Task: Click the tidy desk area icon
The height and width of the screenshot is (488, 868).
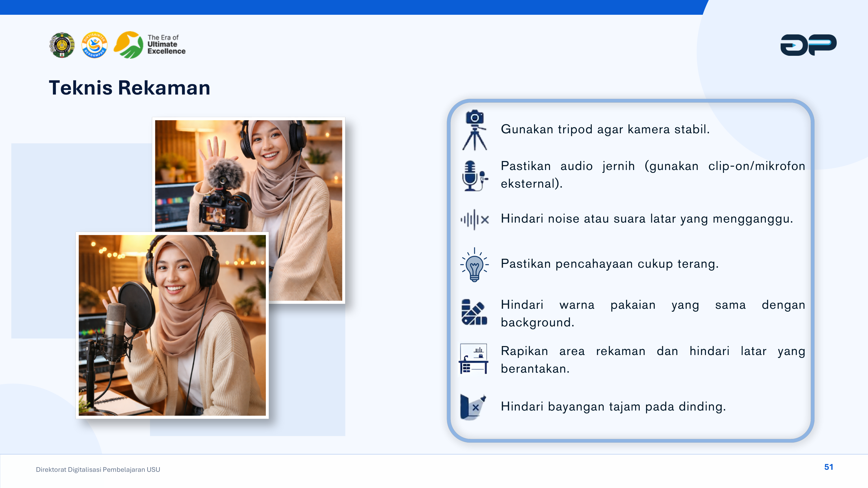Action: 473,359
